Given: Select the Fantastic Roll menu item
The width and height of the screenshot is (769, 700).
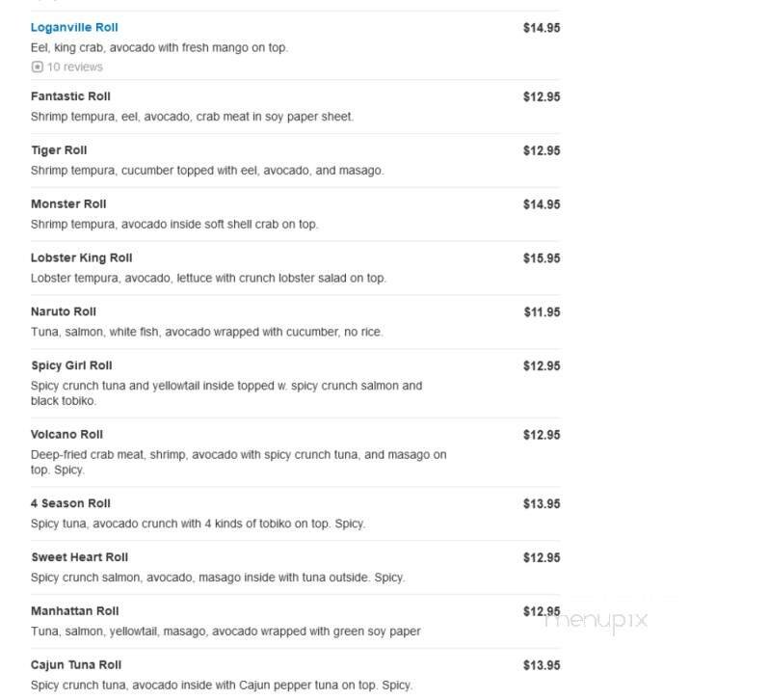Looking at the screenshot, I should pos(70,96).
